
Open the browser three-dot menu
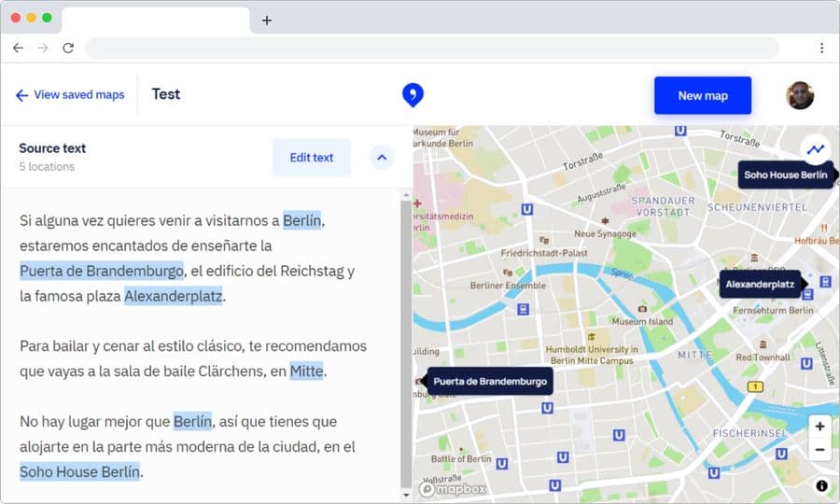(x=821, y=48)
